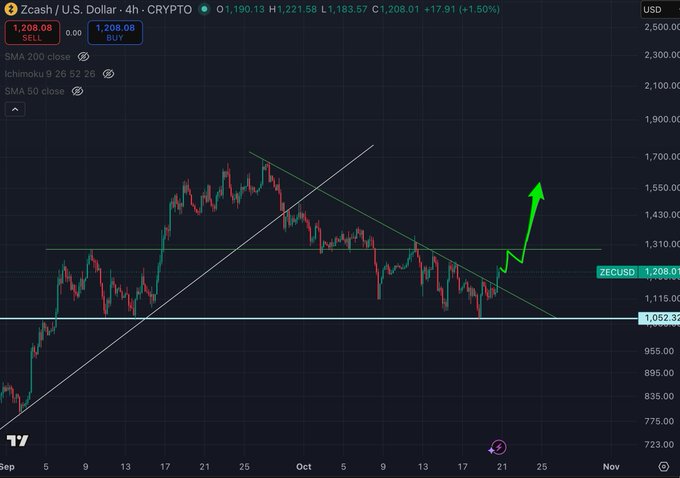Click the Nov label on time axis
Image resolution: width=680 pixels, height=478 pixels.
[611, 467]
